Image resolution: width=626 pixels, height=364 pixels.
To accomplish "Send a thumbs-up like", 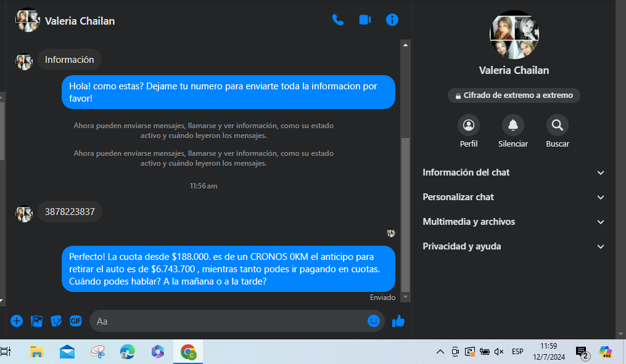I will click(398, 320).
